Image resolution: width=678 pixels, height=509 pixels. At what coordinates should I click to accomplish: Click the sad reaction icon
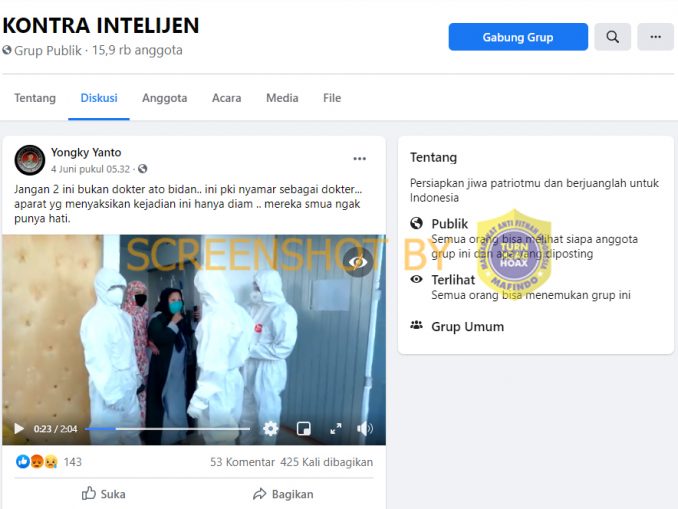[x=51, y=462]
